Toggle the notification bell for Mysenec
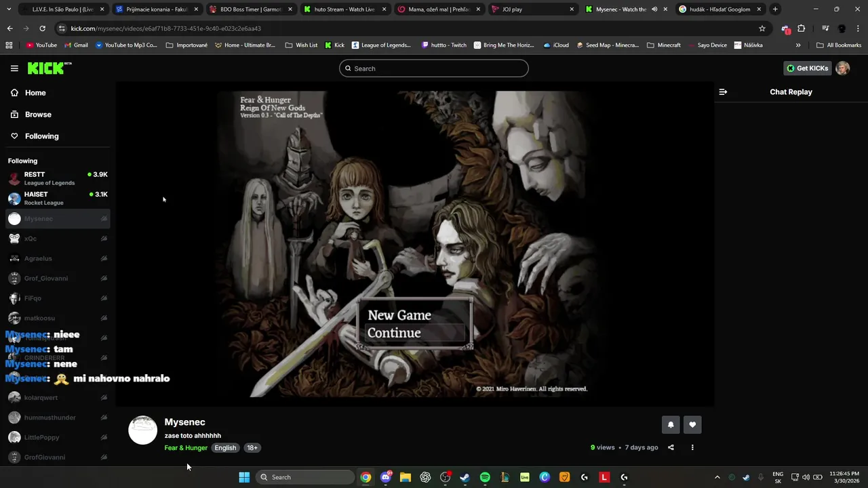Image resolution: width=868 pixels, height=488 pixels. (x=671, y=424)
